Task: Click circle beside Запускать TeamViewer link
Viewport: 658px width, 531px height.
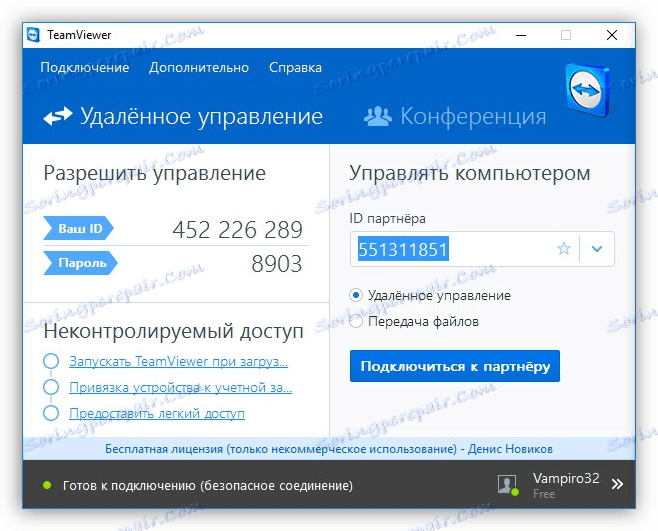Action: [x=51, y=361]
